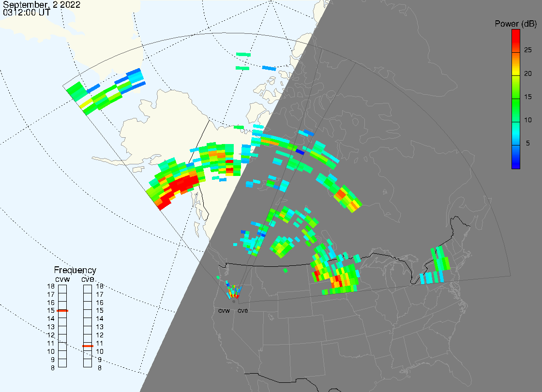
Task: Click the '20' label on power scale
Action: [528, 73]
